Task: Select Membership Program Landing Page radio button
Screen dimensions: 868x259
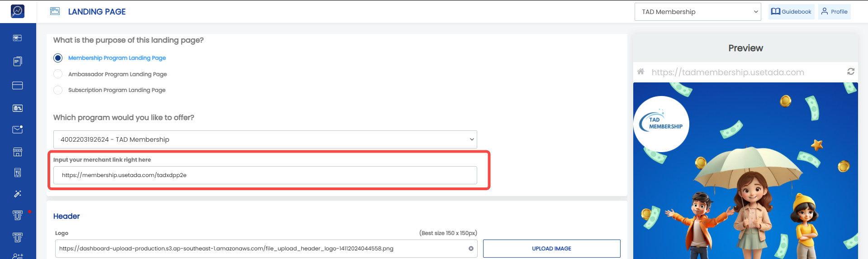Action: pyautogui.click(x=58, y=58)
